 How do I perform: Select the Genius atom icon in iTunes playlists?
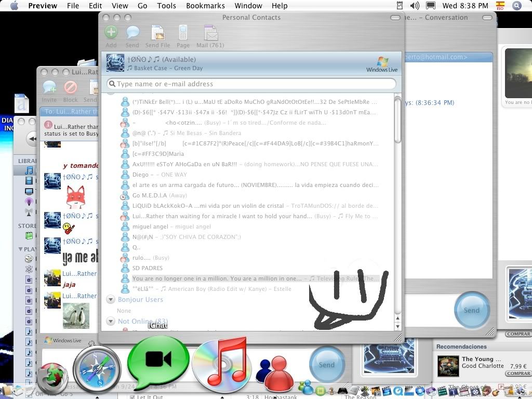coord(29,270)
